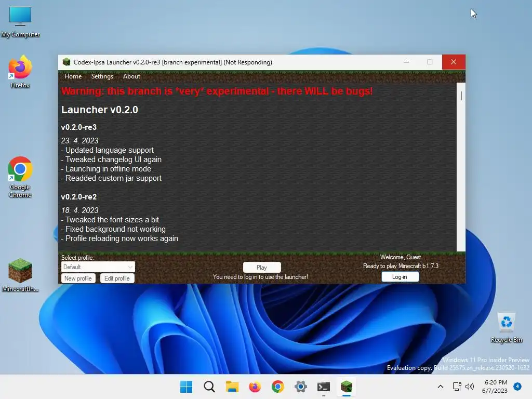Click the '18. 4. 2023' date

79,210
